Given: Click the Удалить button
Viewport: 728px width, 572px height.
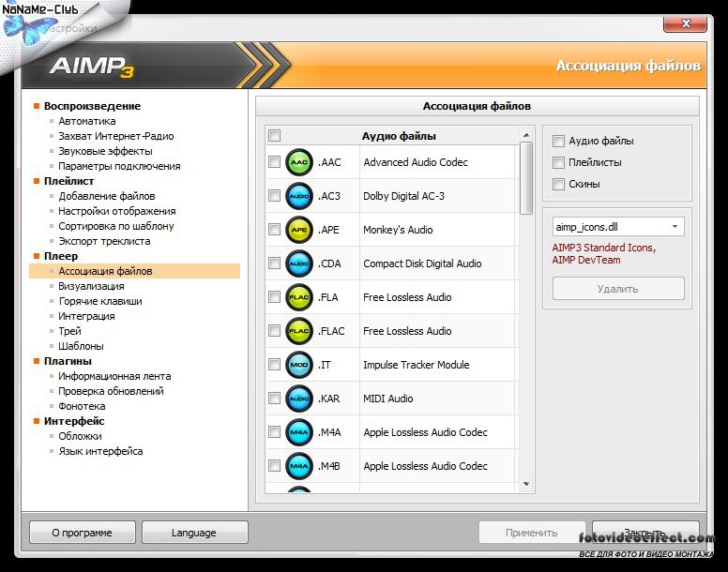Looking at the screenshot, I should tap(618, 289).
